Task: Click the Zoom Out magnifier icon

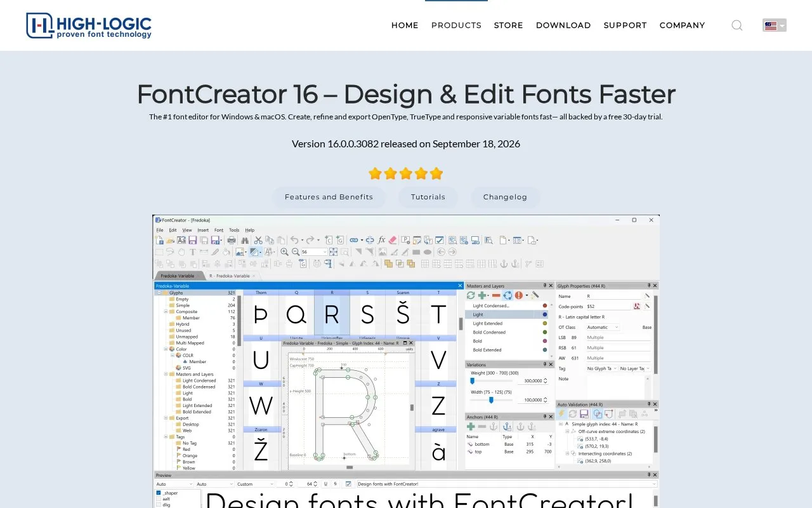Action: tap(295, 251)
